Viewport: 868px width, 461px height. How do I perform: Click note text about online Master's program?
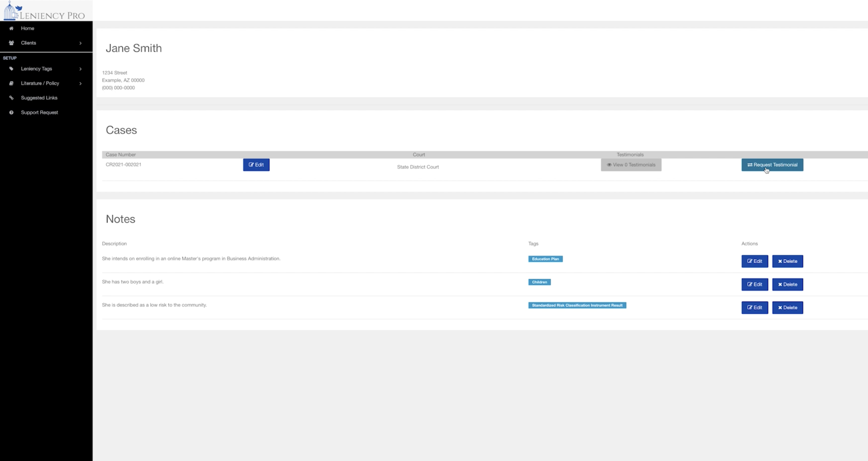click(191, 259)
